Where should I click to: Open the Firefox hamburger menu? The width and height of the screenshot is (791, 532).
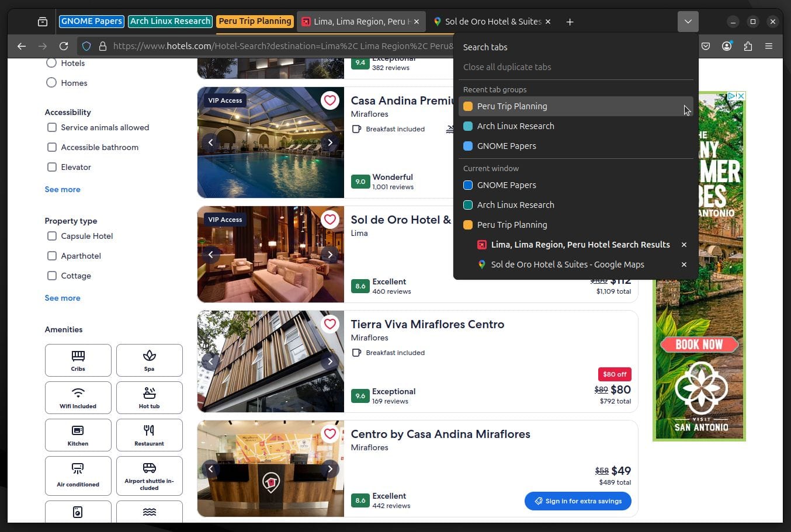[x=769, y=46]
